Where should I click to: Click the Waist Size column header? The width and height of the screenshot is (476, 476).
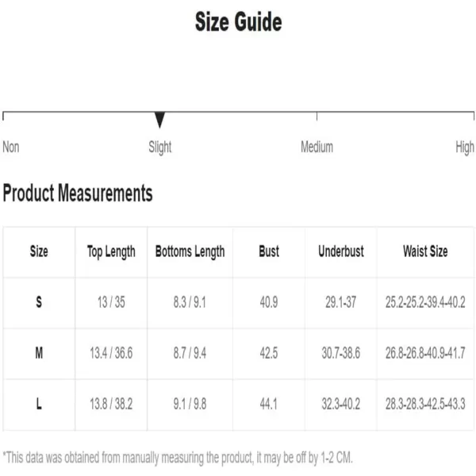click(425, 251)
